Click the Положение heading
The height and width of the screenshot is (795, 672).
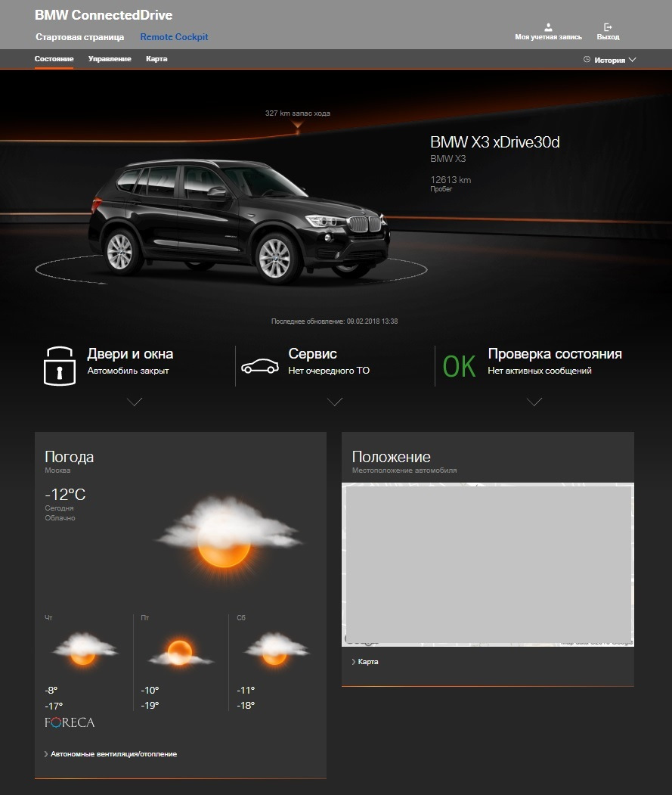coord(392,457)
